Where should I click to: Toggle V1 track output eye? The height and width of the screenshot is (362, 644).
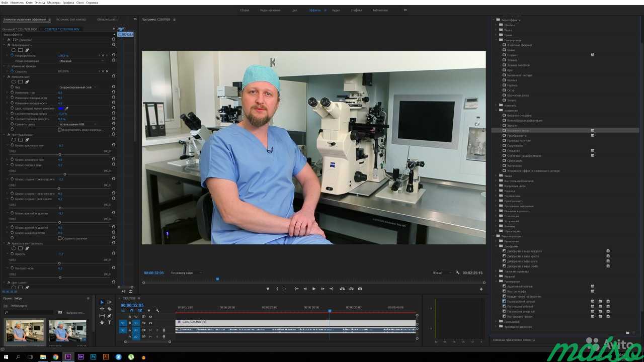pyautogui.click(x=150, y=323)
